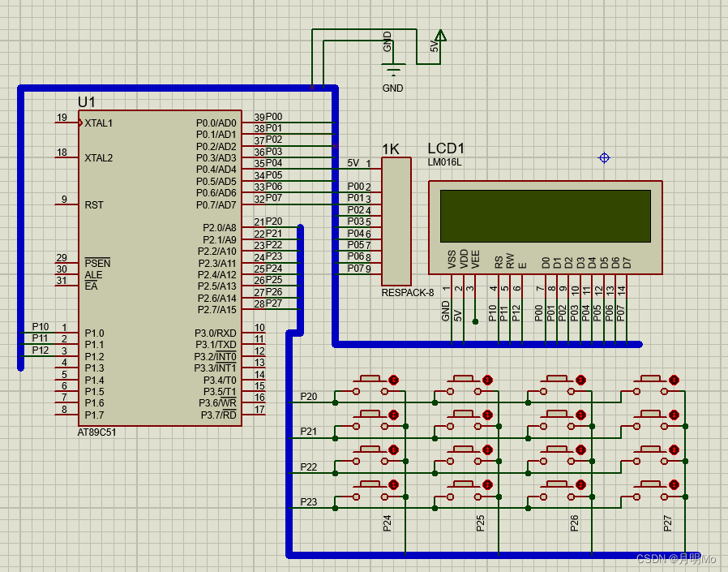The height and width of the screenshot is (572, 728).
Task: Select the AT89C51 microcontroller chip body
Action: tap(160, 268)
